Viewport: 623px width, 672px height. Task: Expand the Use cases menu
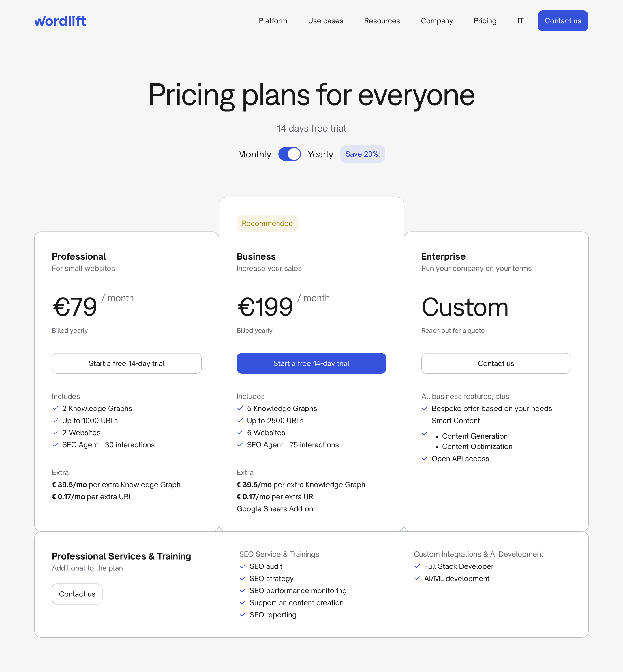pyautogui.click(x=325, y=21)
